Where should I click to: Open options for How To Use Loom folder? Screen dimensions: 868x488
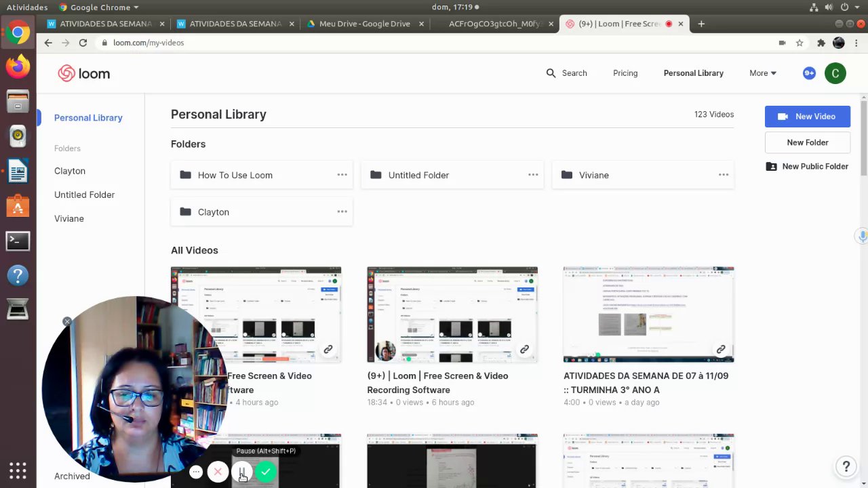tap(342, 175)
